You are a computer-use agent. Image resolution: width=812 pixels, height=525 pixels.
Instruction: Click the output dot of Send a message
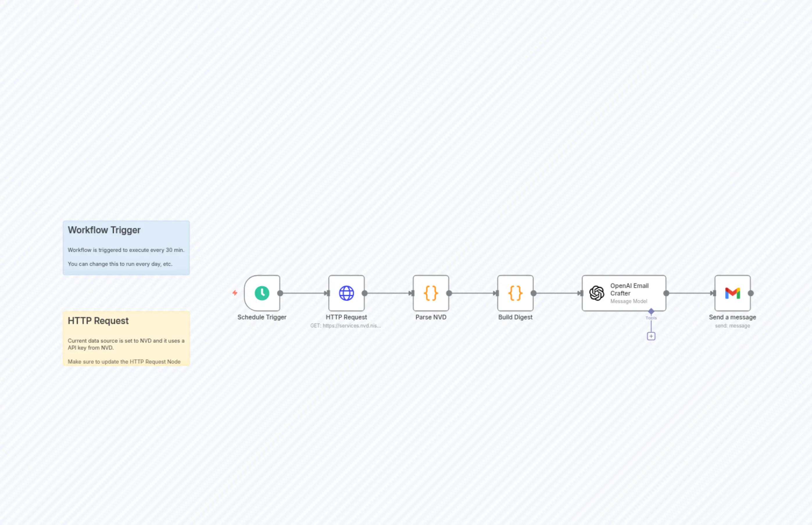click(x=751, y=293)
